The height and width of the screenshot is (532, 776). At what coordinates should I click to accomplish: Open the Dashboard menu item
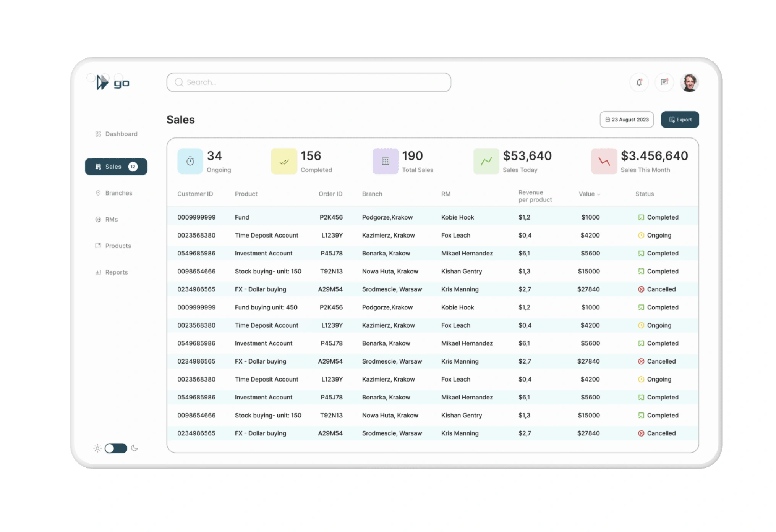point(116,134)
